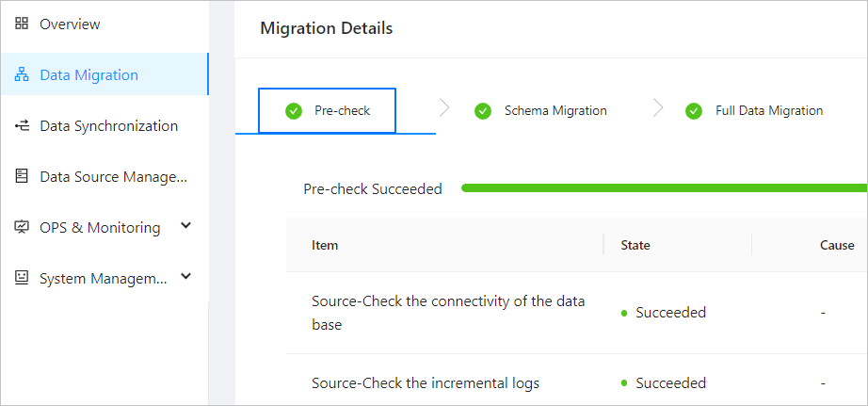Click the State column header
868x406 pixels.
635,245
